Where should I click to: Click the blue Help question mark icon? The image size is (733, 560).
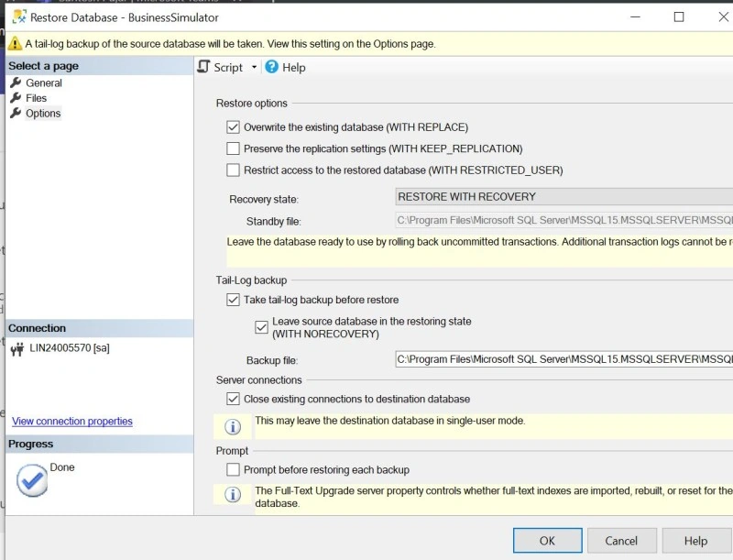271,67
